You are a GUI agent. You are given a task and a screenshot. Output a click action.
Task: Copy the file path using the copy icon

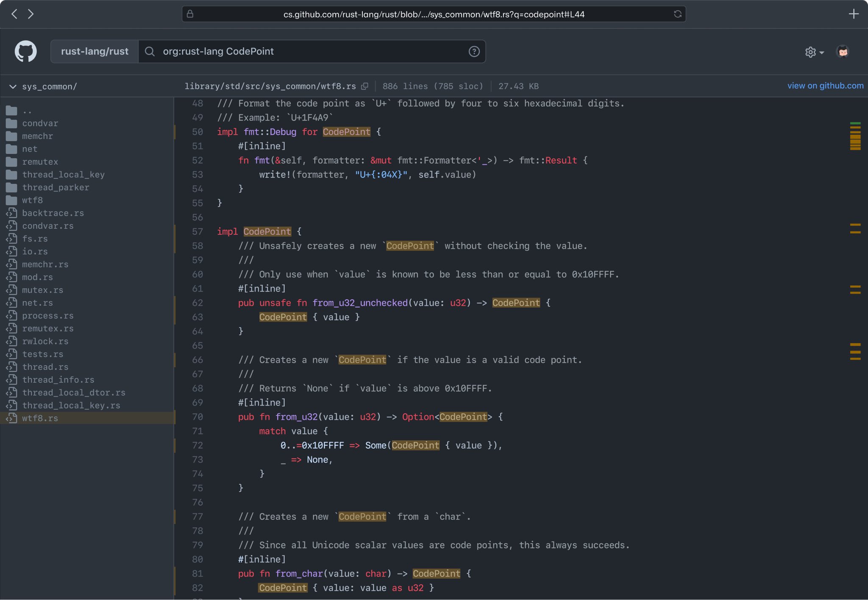point(365,86)
